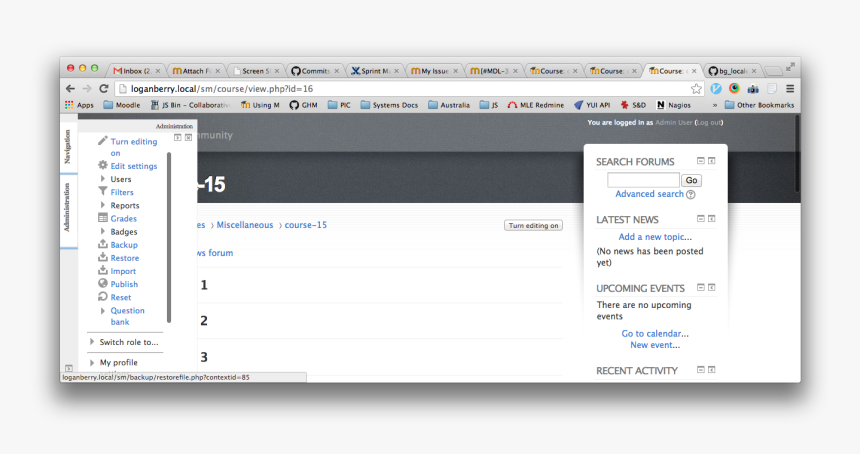Open the Grades link in Administration
Image resolution: width=860 pixels, height=454 pixels.
click(x=123, y=218)
